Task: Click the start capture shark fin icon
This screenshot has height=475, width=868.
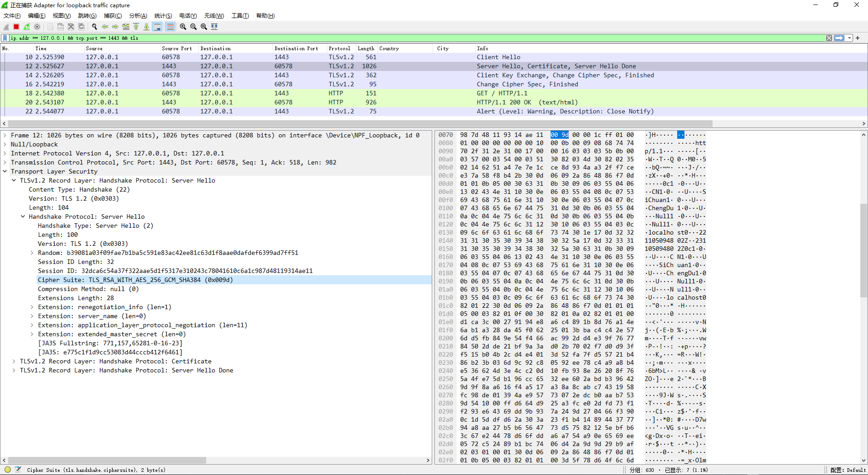Action: 6,27
